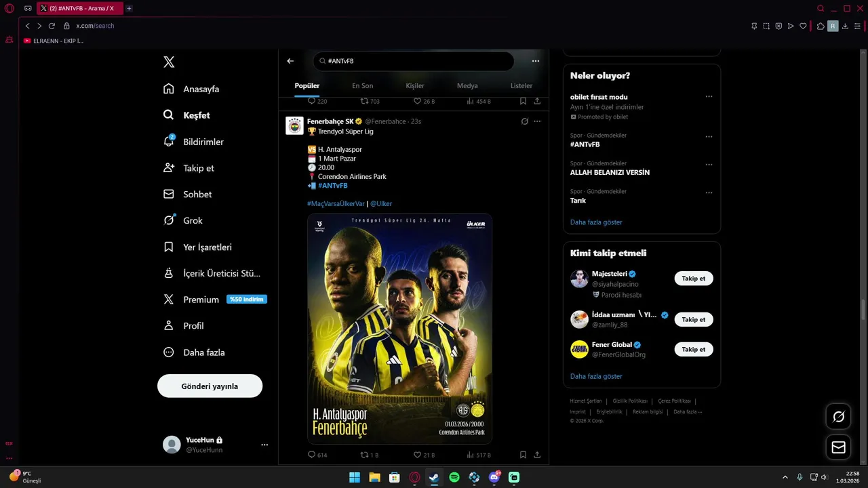This screenshot has width=868, height=488.
Task: Retweet the Fenerbahçe post showing 1 B
Action: click(370, 455)
